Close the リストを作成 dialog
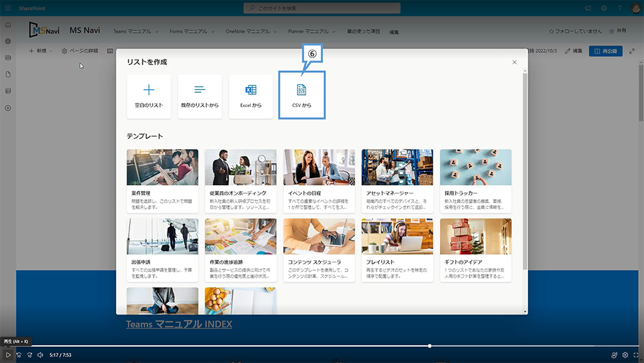The height and width of the screenshot is (363, 644). [514, 63]
